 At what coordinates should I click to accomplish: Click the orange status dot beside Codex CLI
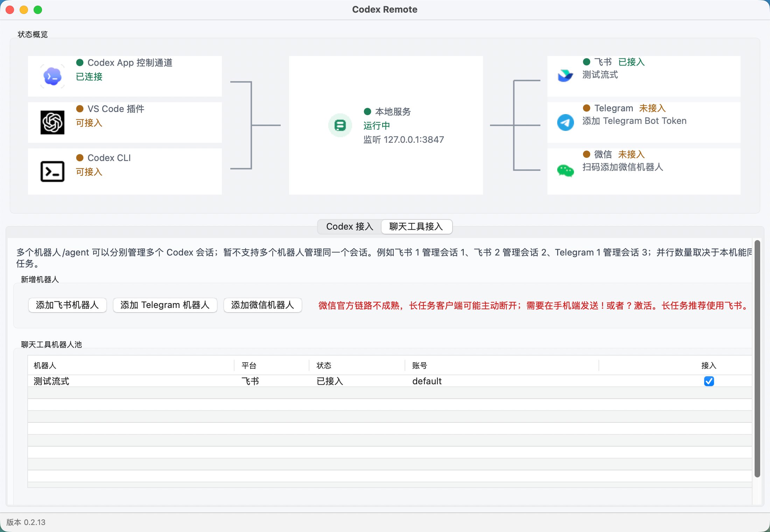[x=80, y=157]
